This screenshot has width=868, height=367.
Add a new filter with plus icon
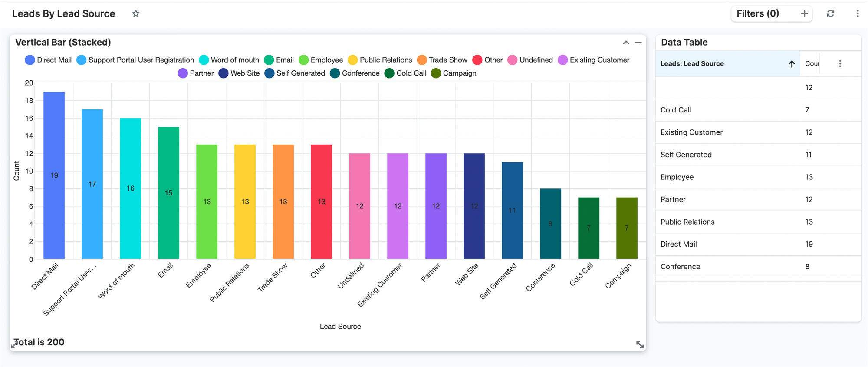pyautogui.click(x=804, y=14)
